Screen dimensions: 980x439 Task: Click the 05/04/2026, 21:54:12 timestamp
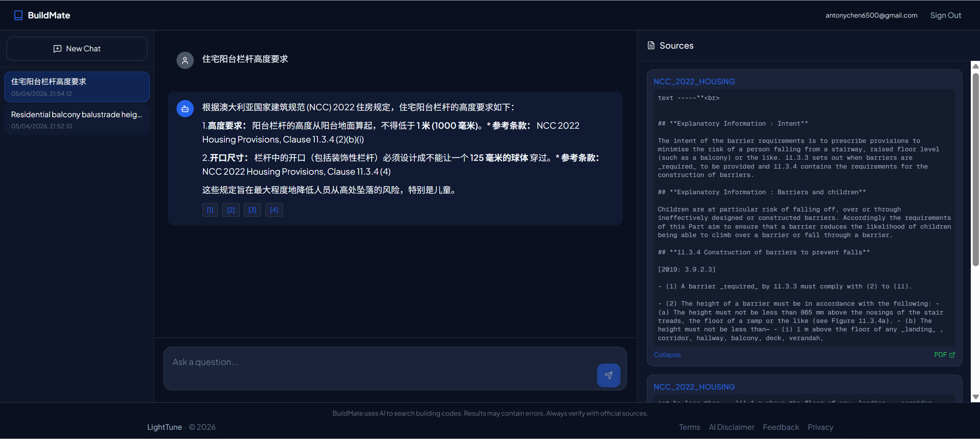click(x=41, y=93)
